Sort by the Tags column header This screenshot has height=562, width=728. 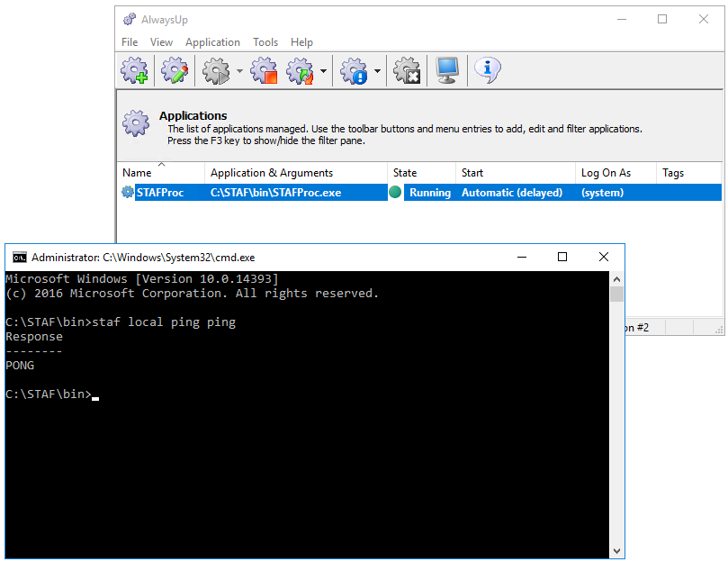coord(688,173)
